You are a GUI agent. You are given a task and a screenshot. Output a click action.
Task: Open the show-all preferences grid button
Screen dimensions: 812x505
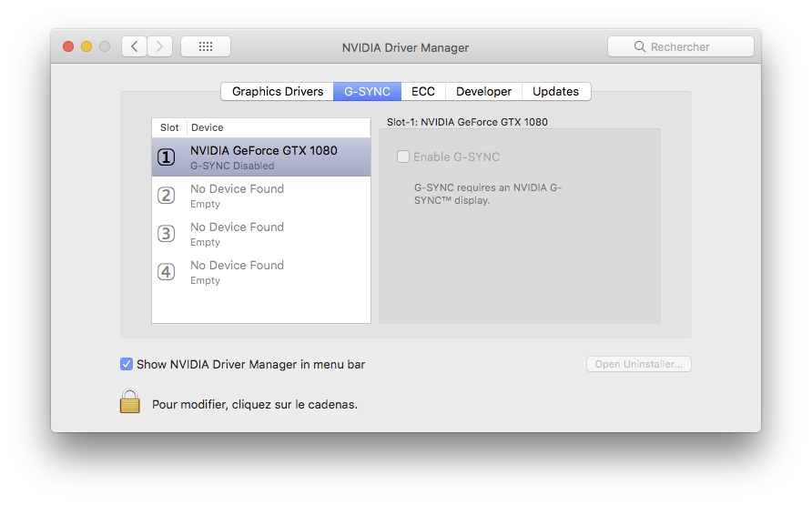[x=206, y=46]
